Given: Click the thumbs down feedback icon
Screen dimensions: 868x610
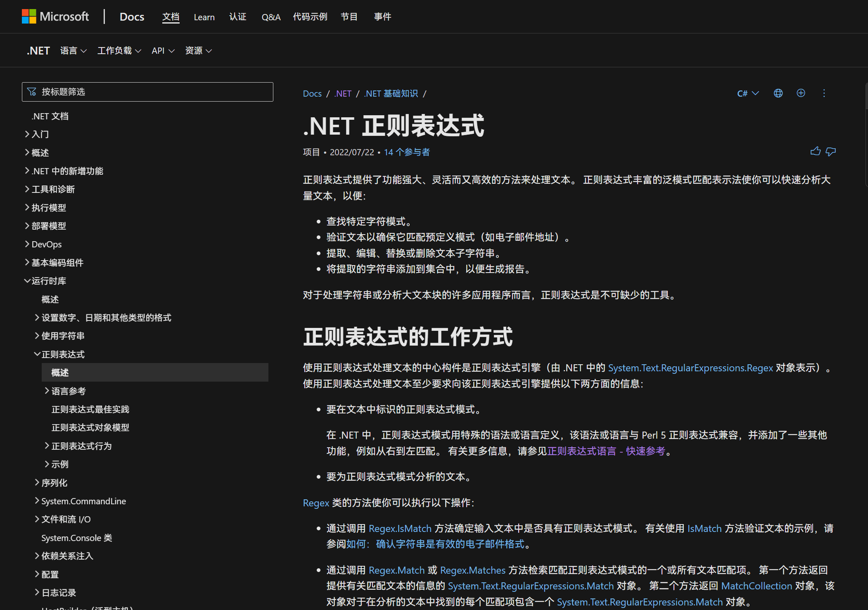Looking at the screenshot, I should [830, 152].
